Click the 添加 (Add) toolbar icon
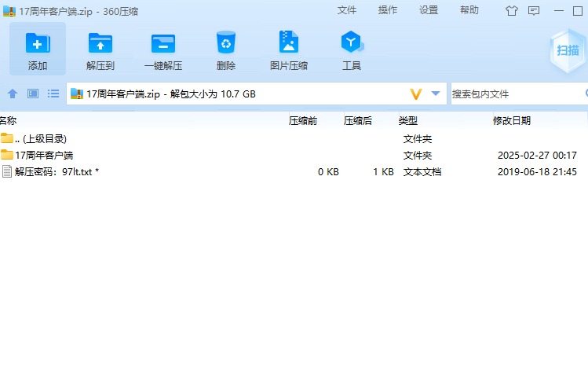 coord(38,49)
